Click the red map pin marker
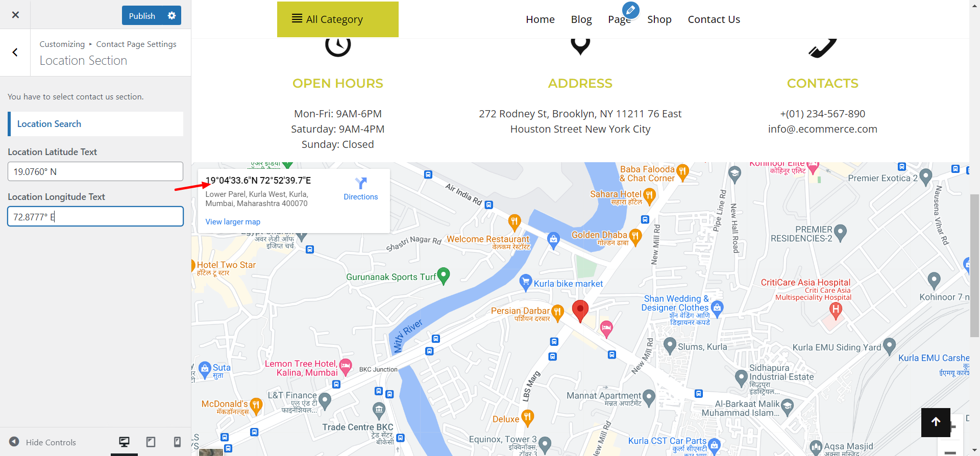This screenshot has width=980, height=456. click(580, 311)
